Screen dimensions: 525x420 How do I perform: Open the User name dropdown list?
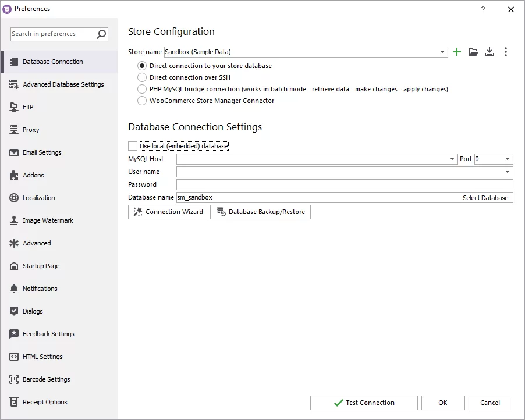click(x=508, y=172)
